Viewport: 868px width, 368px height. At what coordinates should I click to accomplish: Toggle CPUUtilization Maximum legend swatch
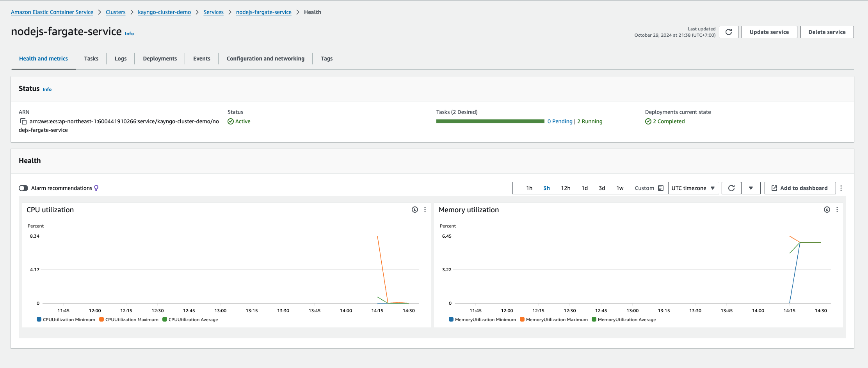point(101,319)
